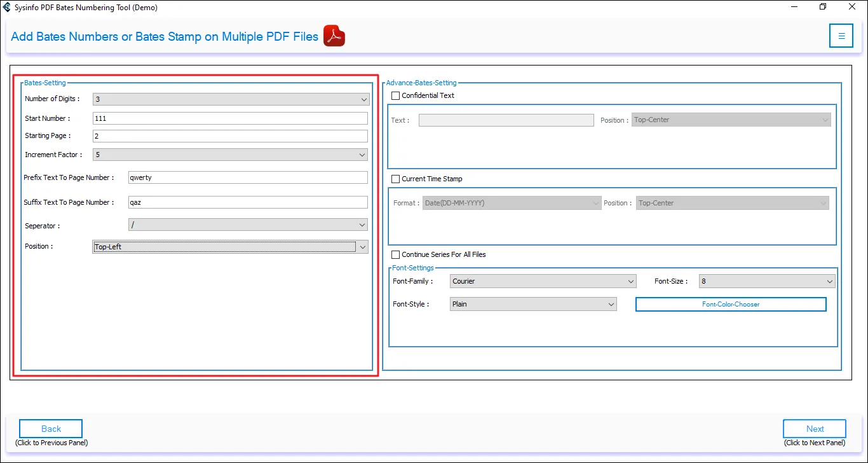Open the Seperator dropdown

coord(248,225)
